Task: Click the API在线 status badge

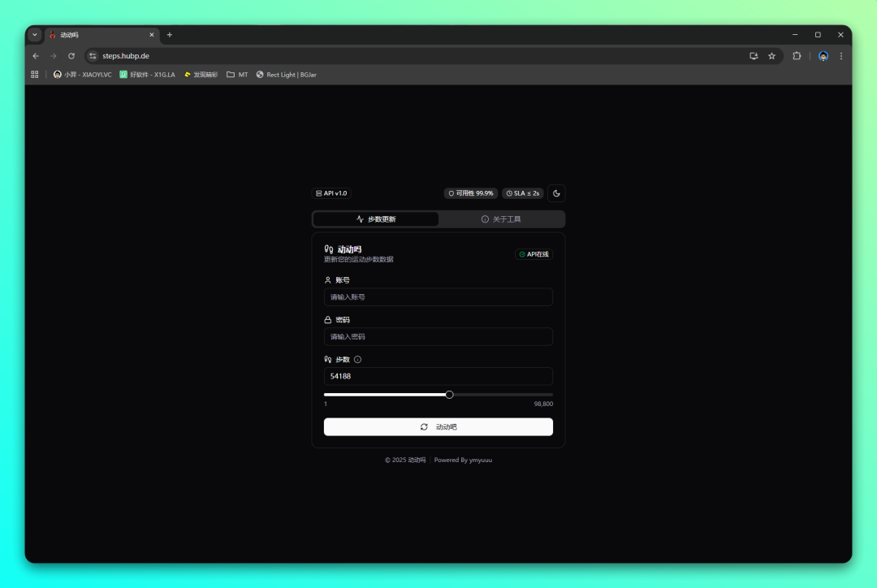Action: pos(534,254)
